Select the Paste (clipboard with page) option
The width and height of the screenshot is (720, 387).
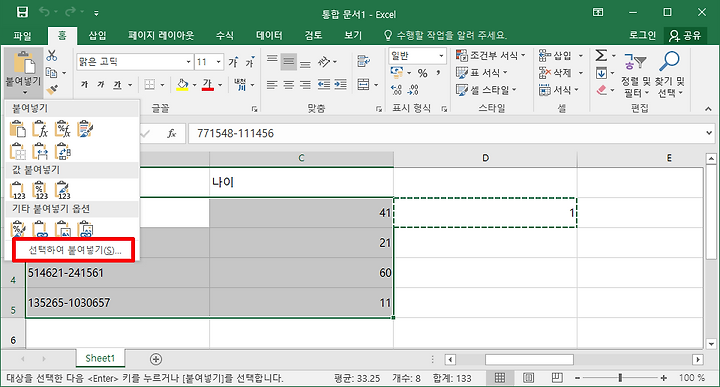(17, 129)
